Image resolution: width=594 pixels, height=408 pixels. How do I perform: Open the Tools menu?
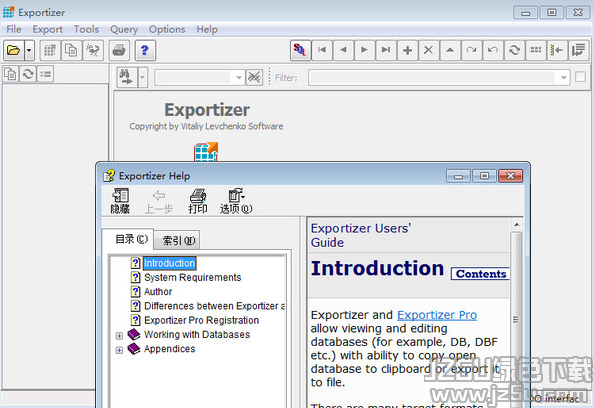coord(86,29)
